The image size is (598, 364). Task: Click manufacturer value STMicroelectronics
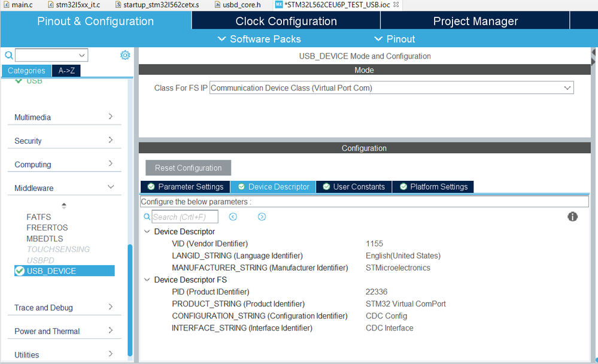tap(398, 268)
